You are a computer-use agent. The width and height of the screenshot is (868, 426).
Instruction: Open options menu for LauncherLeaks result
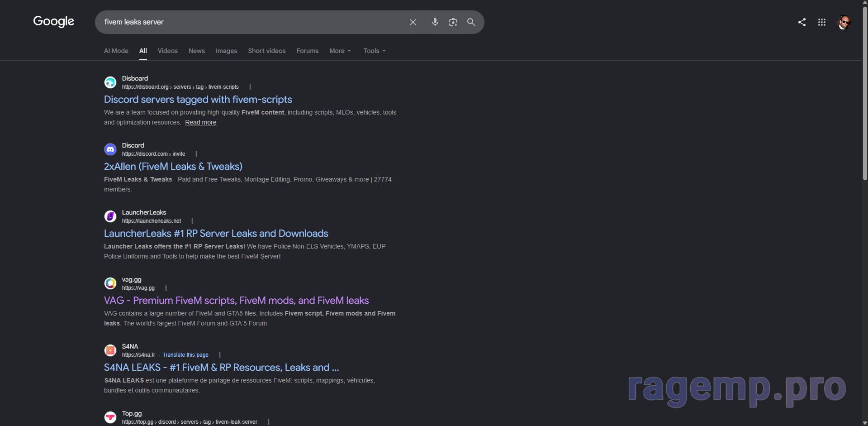pyautogui.click(x=192, y=221)
